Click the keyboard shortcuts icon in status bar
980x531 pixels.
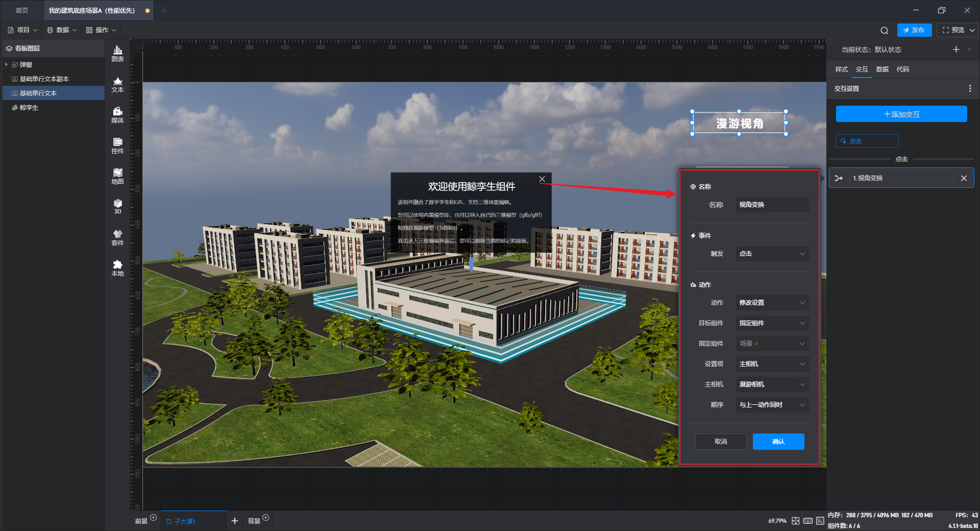click(x=808, y=521)
